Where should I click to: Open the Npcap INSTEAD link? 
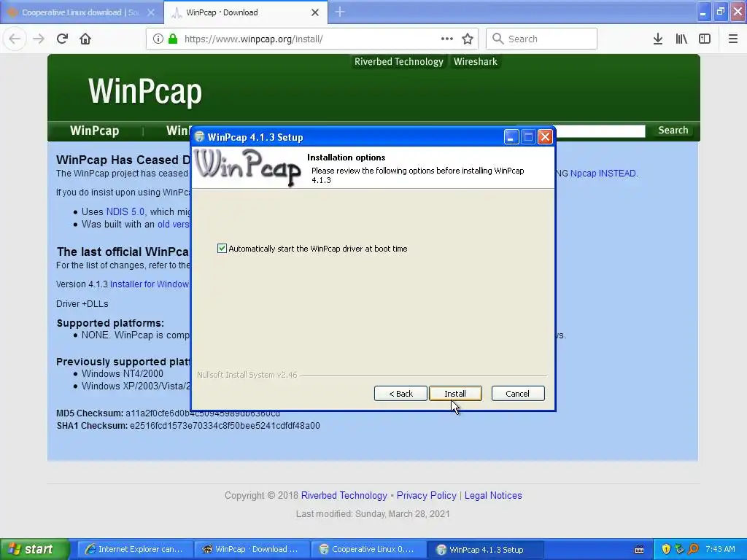pyautogui.click(x=604, y=174)
